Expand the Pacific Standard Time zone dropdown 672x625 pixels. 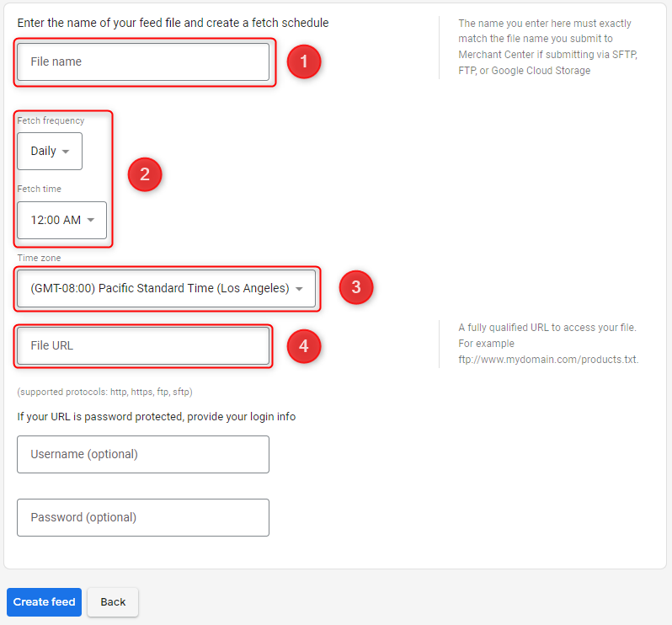tap(166, 289)
